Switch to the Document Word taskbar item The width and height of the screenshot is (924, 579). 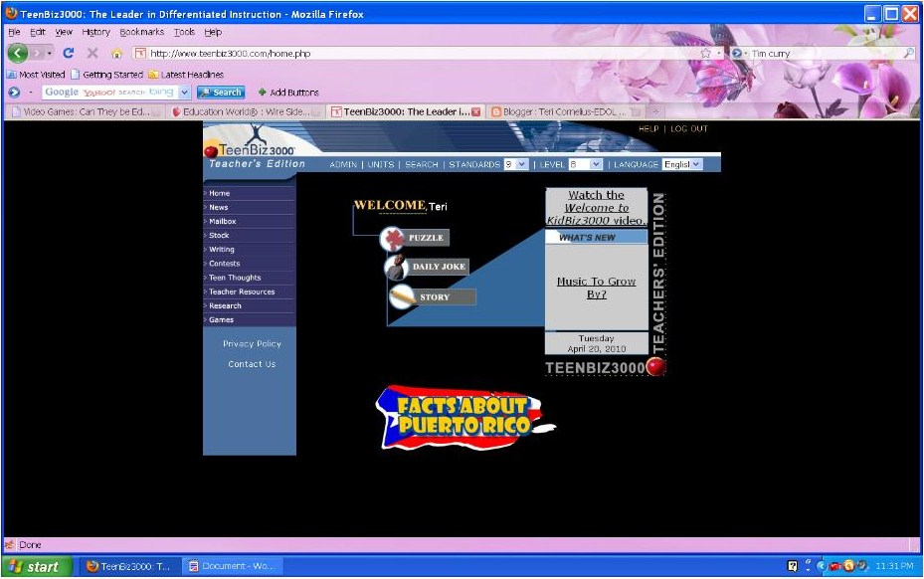click(x=232, y=566)
